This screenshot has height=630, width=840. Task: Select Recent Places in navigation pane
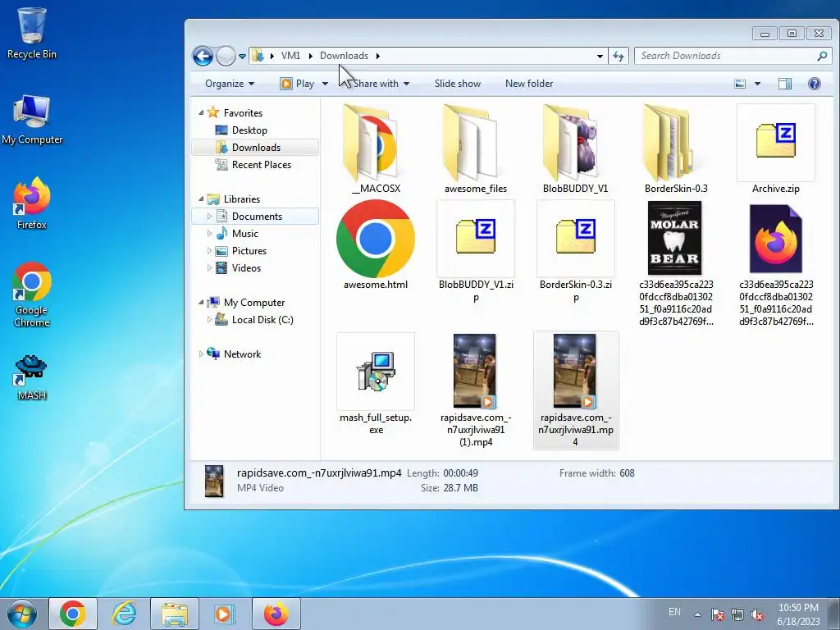tap(261, 164)
